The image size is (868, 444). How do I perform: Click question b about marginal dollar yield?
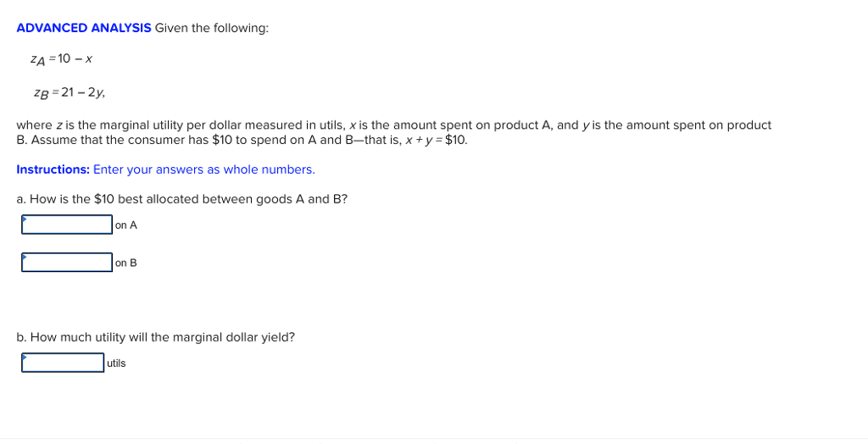[156, 337]
